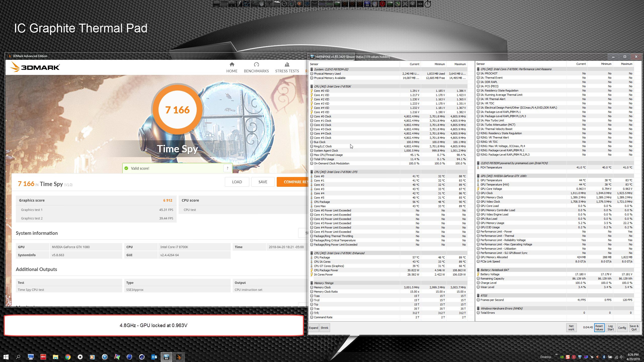Click the Memory Timings group header
644x362 pixels.
click(388, 283)
